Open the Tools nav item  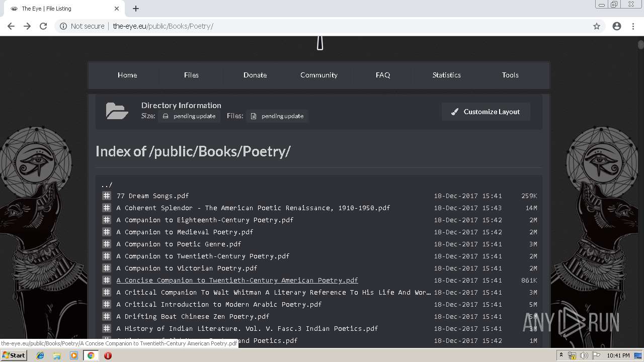coord(510,75)
